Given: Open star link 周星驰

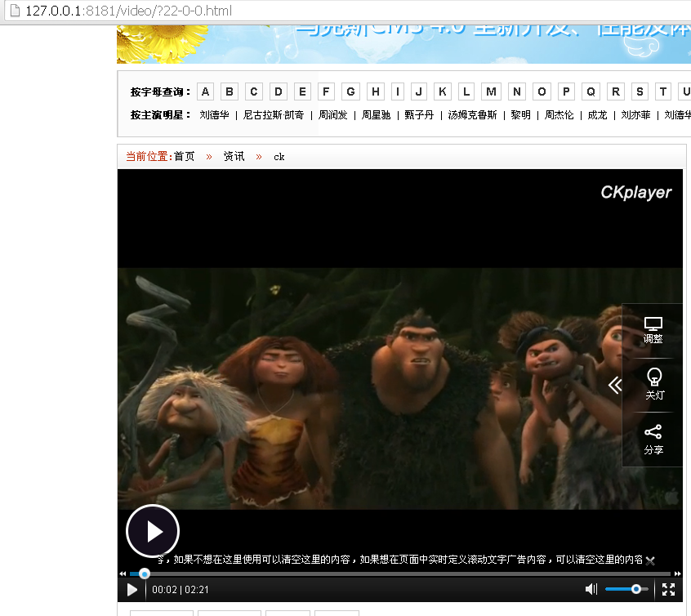Looking at the screenshot, I should coord(376,115).
